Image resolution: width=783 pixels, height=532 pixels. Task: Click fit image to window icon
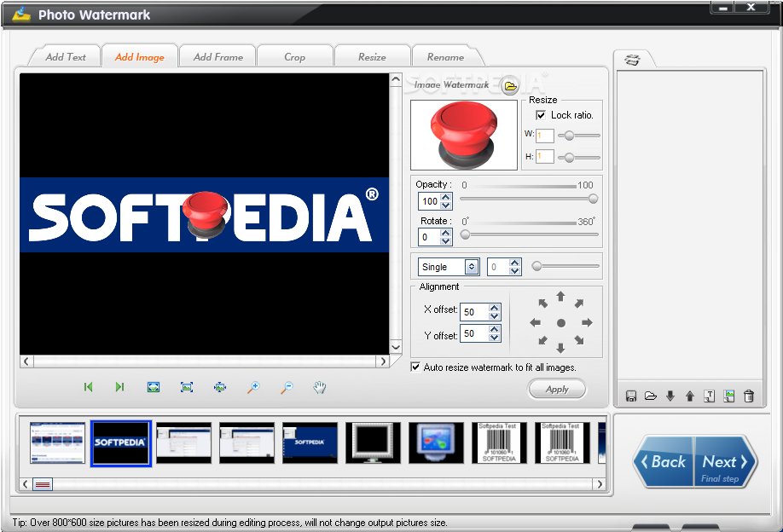tap(154, 387)
